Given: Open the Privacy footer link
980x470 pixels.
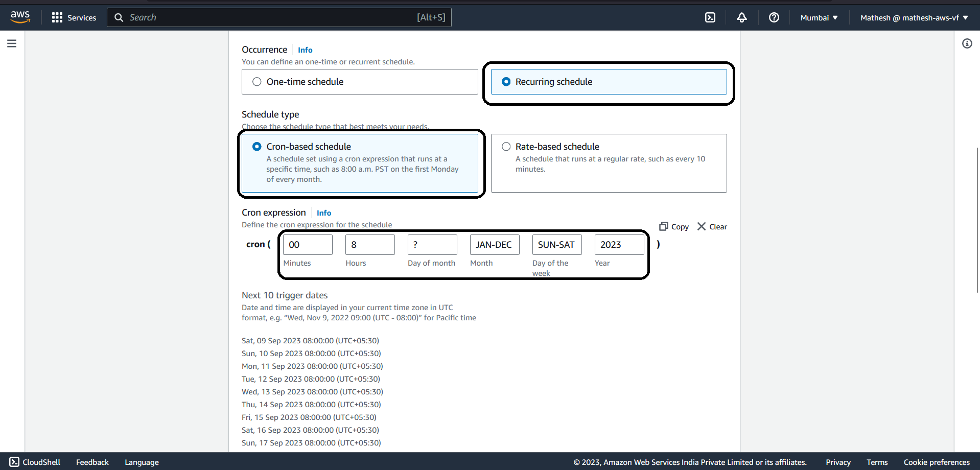Looking at the screenshot, I should tap(838, 462).
